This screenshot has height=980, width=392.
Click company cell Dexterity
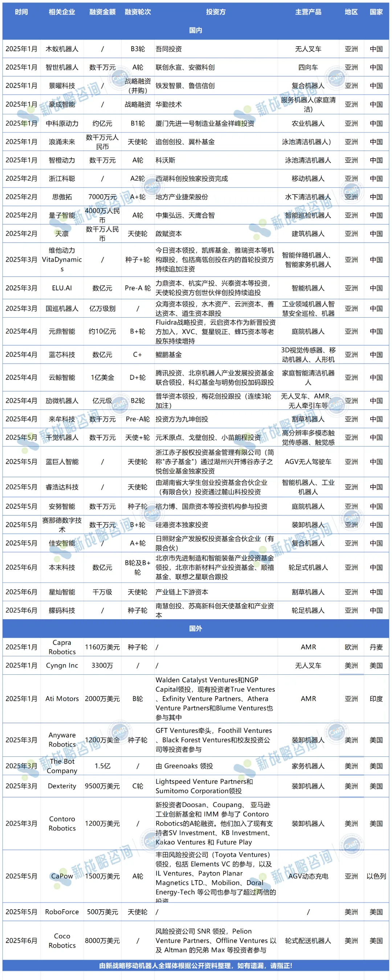62,786
